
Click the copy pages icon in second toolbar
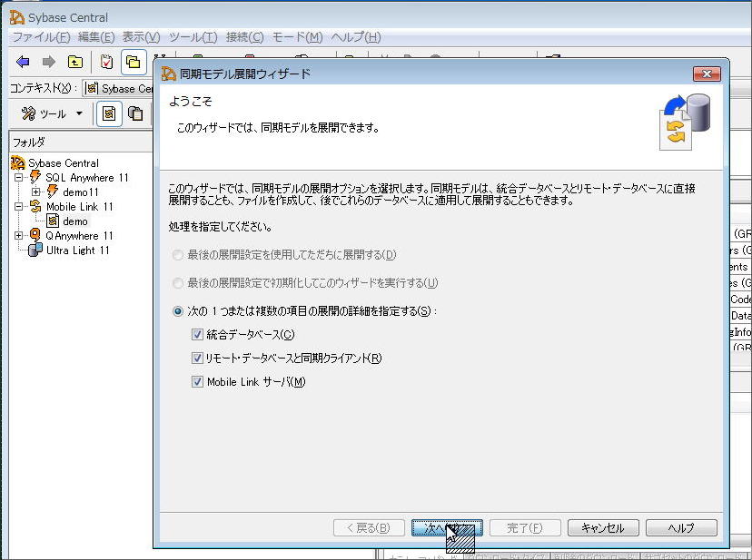point(135,113)
